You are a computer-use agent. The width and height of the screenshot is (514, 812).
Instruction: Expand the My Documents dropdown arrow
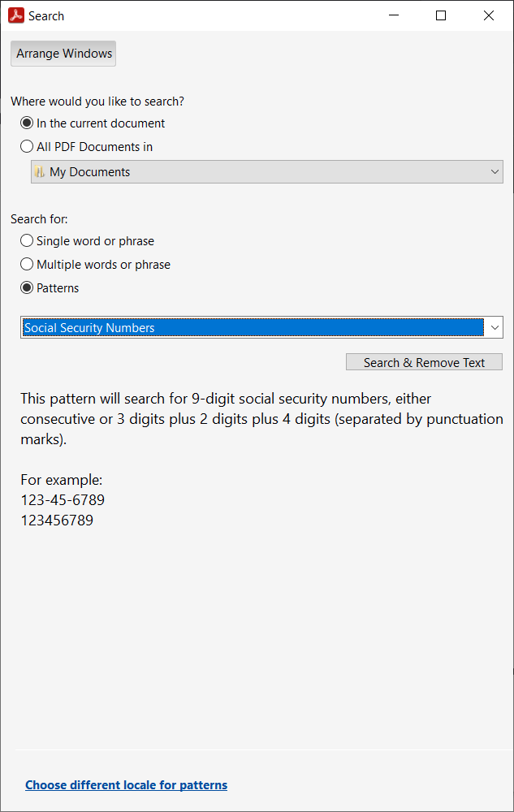495,172
